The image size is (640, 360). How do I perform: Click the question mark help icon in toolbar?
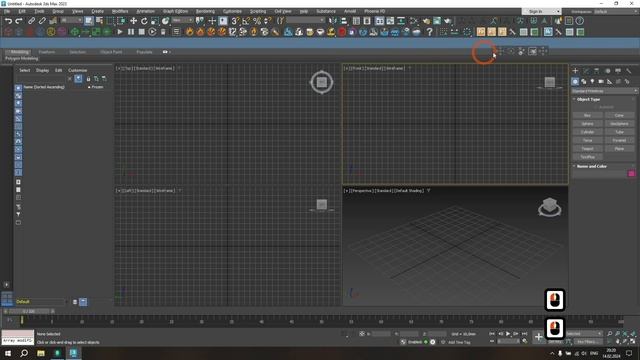pos(429,32)
